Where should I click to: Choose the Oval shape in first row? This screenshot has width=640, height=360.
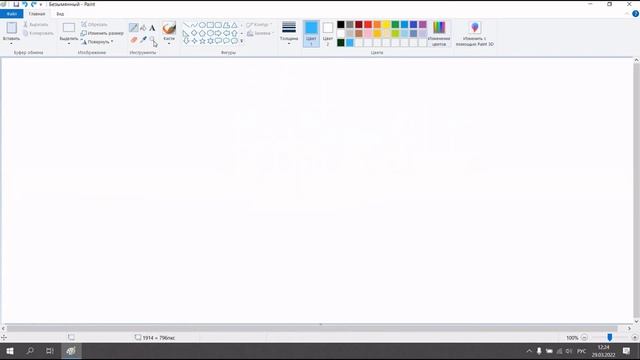tap(202, 25)
